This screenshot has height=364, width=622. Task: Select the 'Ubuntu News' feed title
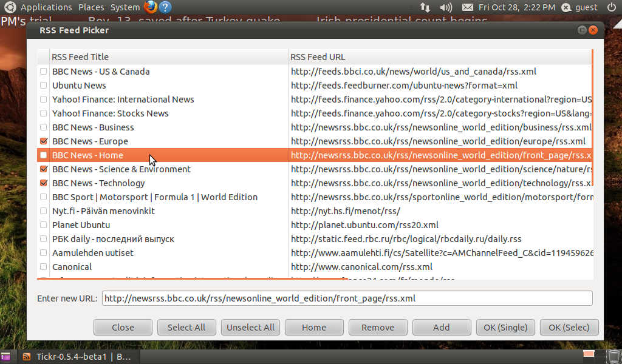tap(79, 86)
